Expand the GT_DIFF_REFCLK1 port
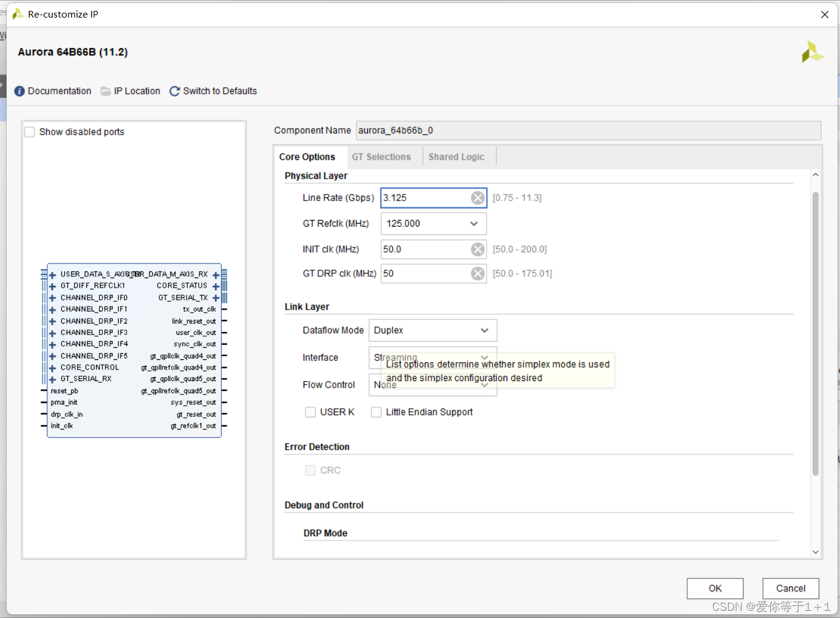The width and height of the screenshot is (840, 618). [x=52, y=287]
